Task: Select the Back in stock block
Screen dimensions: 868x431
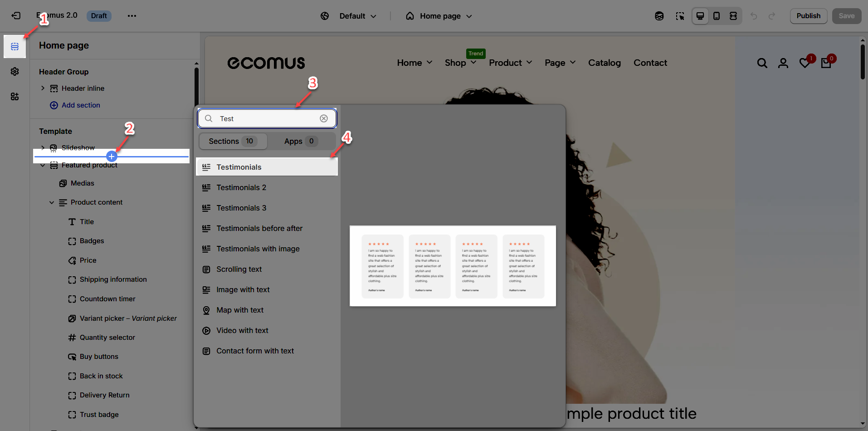Action: click(101, 376)
